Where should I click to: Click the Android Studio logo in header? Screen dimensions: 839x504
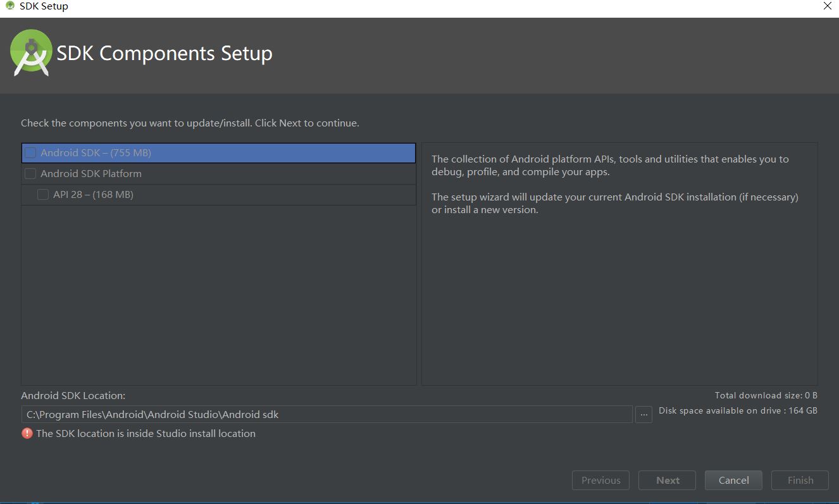click(x=31, y=53)
